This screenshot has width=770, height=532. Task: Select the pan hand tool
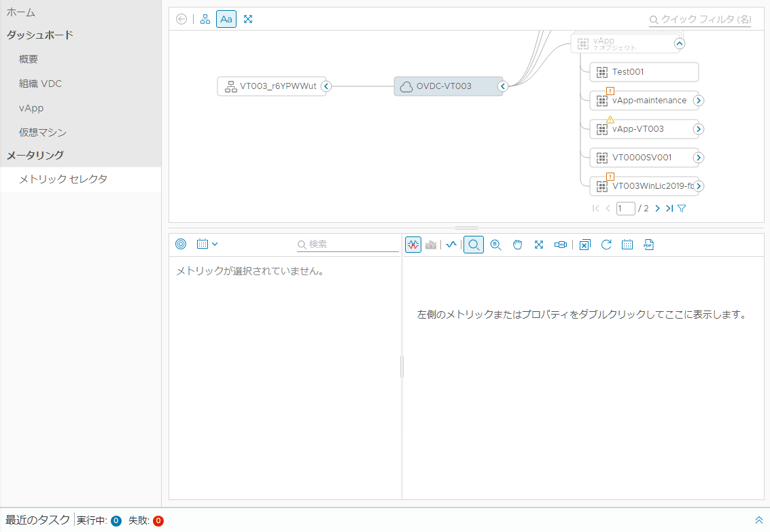(518, 245)
